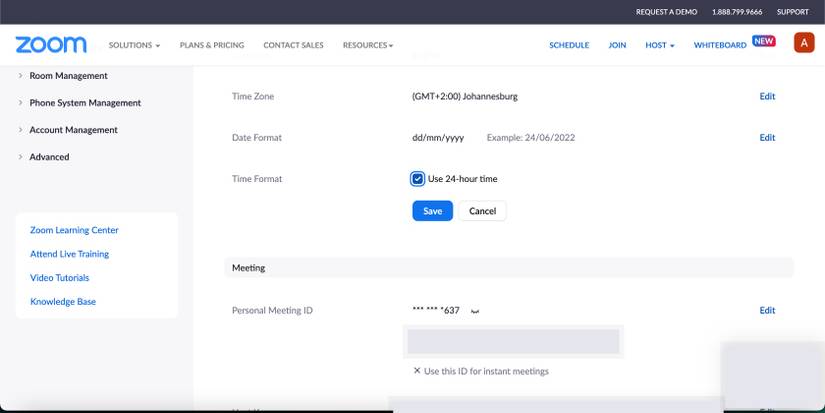Image resolution: width=825 pixels, height=413 pixels.
Task: Open the user avatar menu
Action: click(804, 43)
